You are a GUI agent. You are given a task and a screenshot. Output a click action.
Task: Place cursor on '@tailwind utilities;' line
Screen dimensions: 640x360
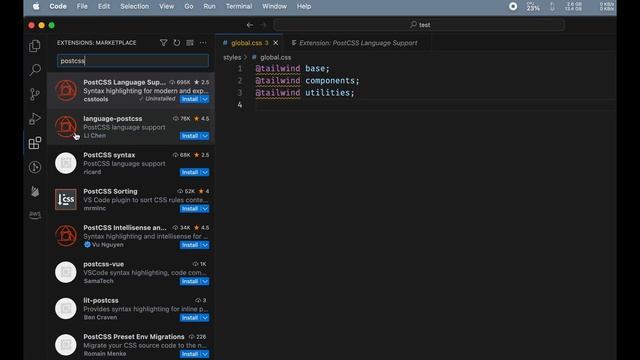coord(305,93)
